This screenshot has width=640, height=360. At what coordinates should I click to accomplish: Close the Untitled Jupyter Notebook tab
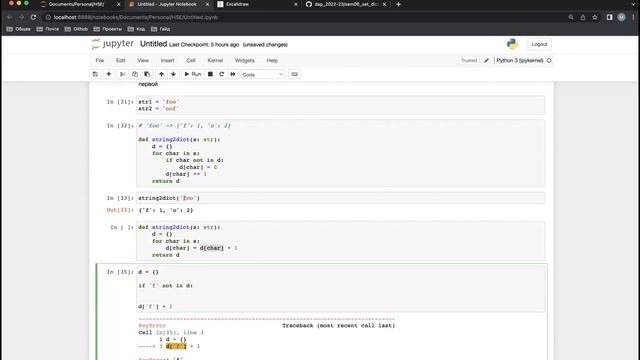tap(207, 4)
